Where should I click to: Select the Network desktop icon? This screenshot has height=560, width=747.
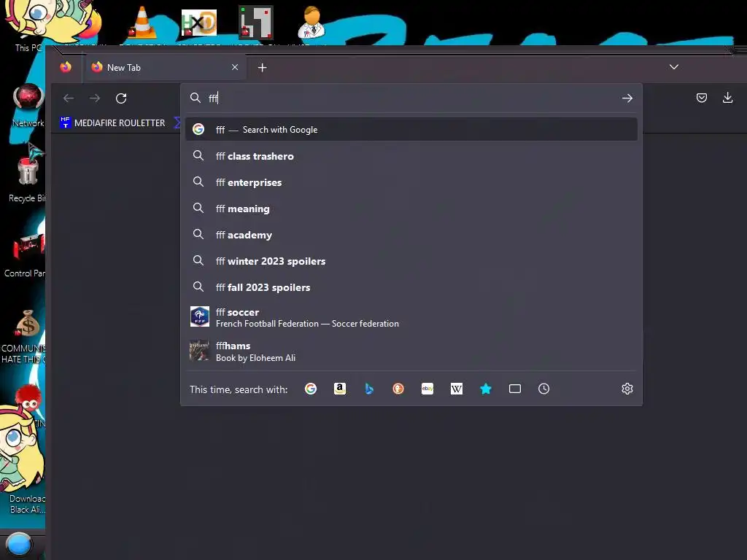click(28, 105)
